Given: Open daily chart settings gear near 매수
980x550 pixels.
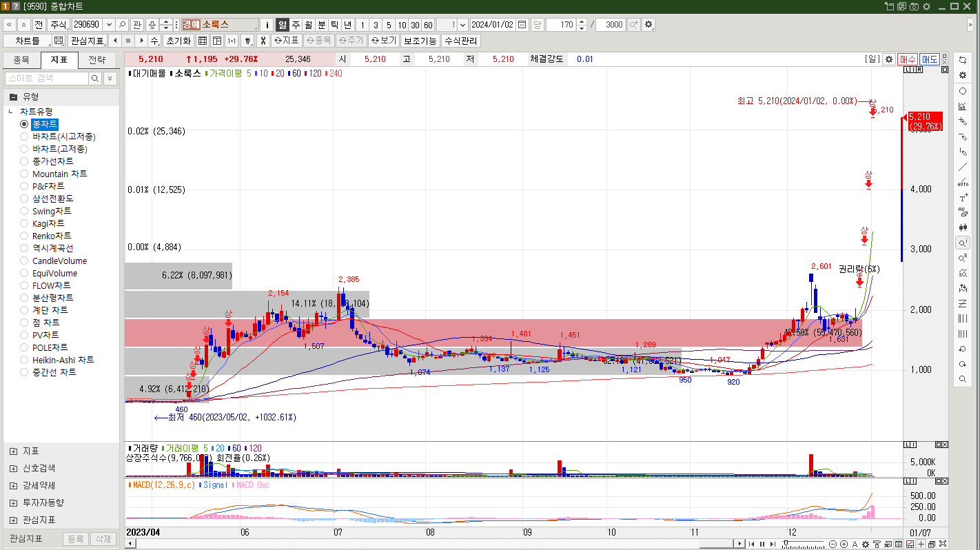Looking at the screenshot, I should click(x=889, y=59).
